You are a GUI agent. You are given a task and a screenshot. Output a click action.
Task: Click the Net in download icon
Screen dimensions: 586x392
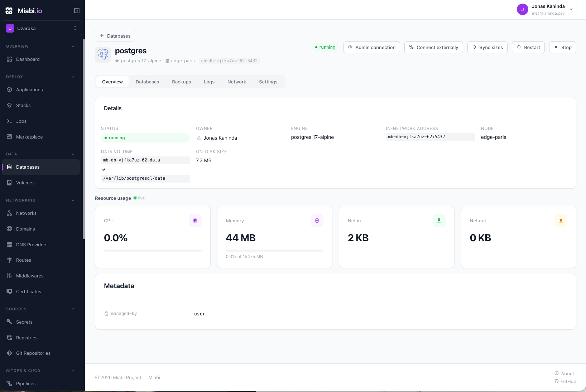coord(439,221)
